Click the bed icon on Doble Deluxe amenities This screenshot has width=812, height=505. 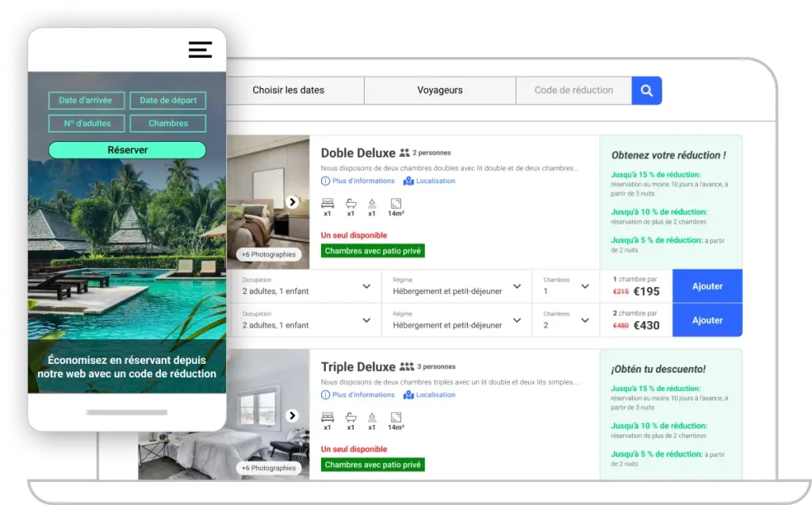click(327, 203)
